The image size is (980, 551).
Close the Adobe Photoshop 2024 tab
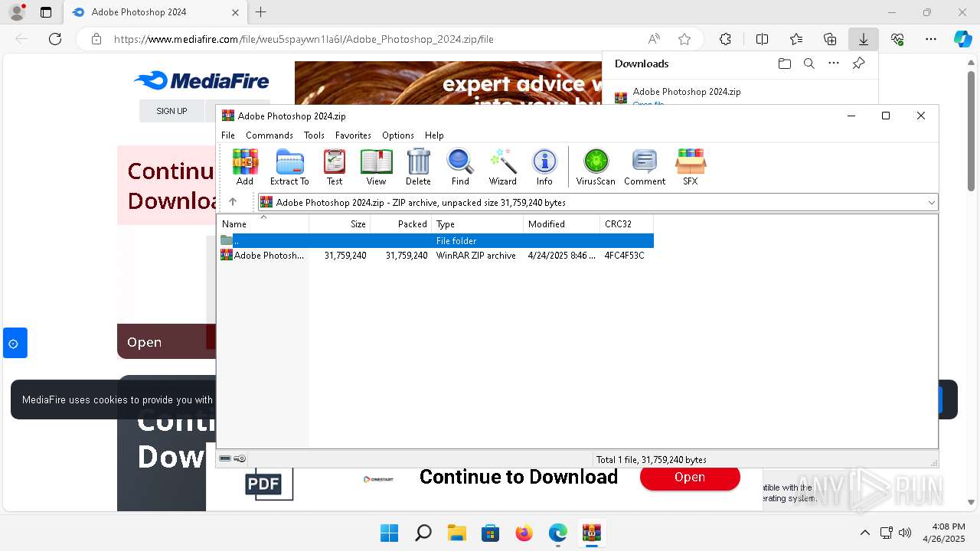click(235, 12)
